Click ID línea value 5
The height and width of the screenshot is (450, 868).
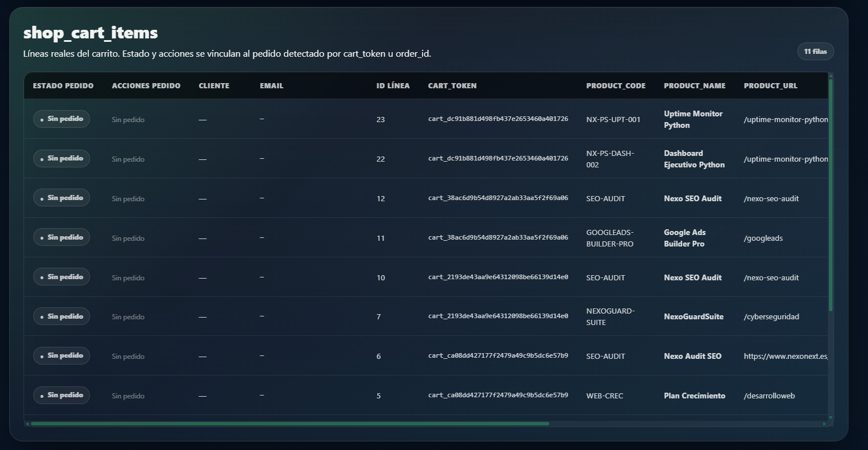pyautogui.click(x=378, y=396)
